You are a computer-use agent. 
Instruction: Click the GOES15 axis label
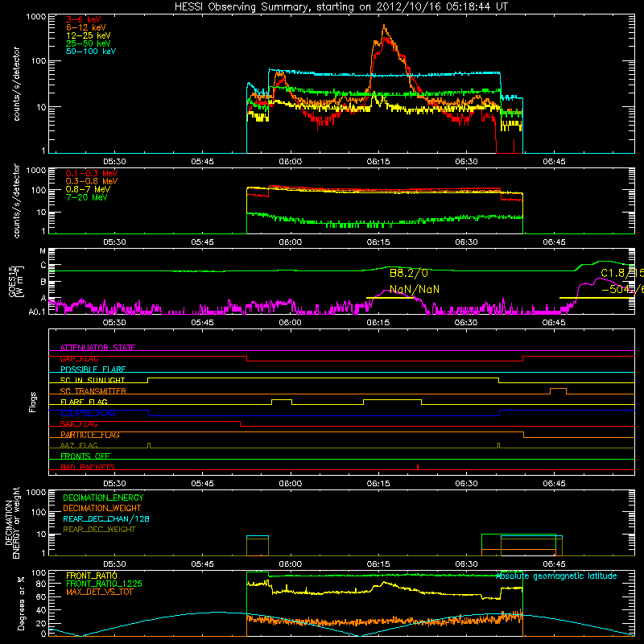point(16,281)
